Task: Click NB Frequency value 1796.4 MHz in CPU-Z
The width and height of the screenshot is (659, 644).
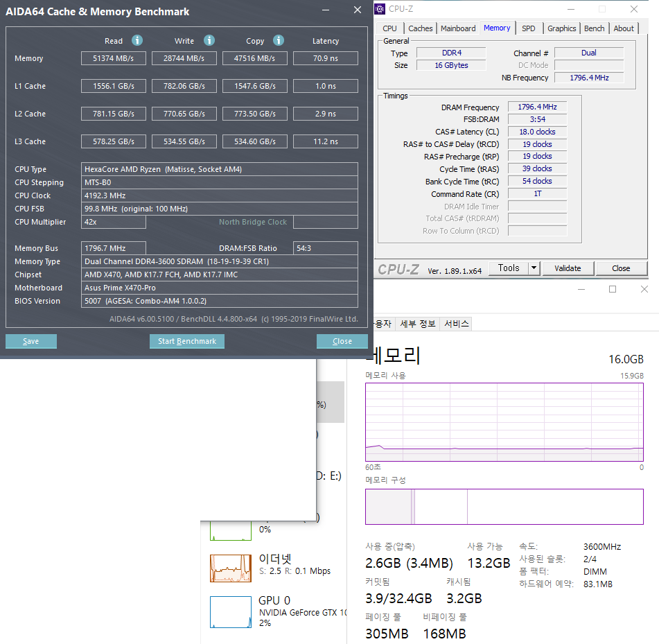Action: click(589, 78)
